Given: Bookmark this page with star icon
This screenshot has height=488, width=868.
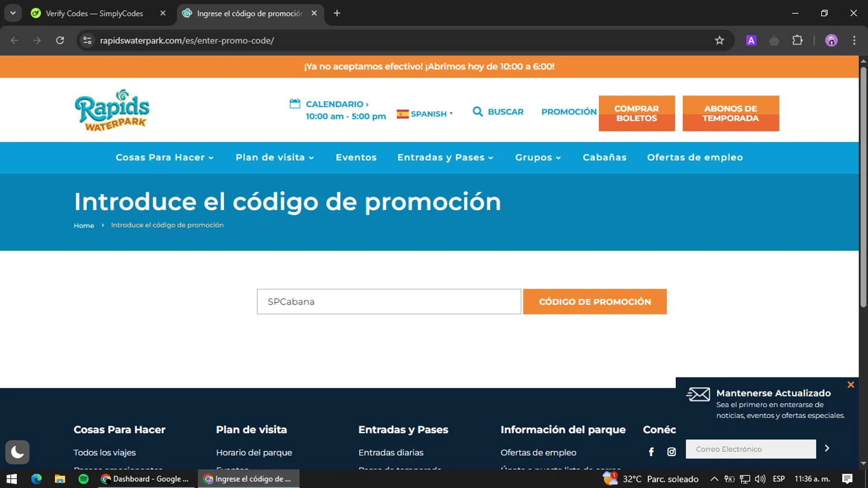Looking at the screenshot, I should (719, 41).
